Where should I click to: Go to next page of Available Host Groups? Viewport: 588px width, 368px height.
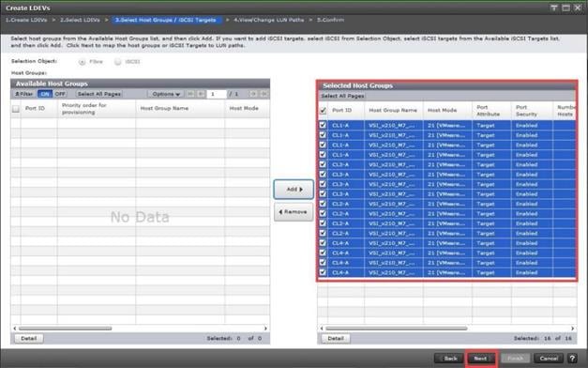click(253, 94)
